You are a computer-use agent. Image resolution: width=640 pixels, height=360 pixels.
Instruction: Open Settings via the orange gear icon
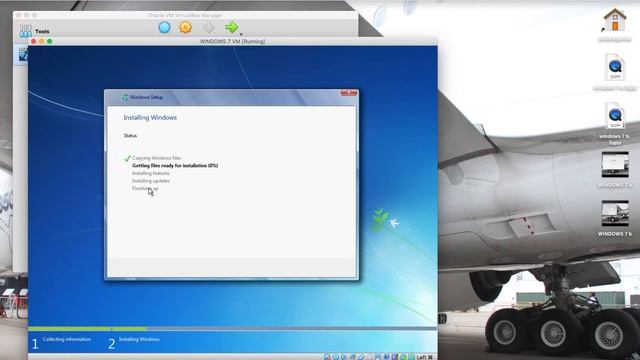[185, 27]
